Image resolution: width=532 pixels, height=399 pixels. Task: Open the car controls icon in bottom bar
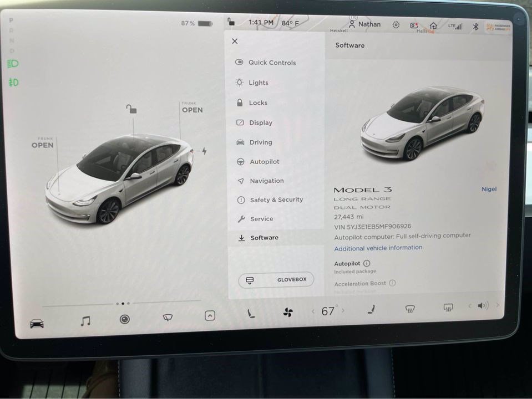click(37, 324)
